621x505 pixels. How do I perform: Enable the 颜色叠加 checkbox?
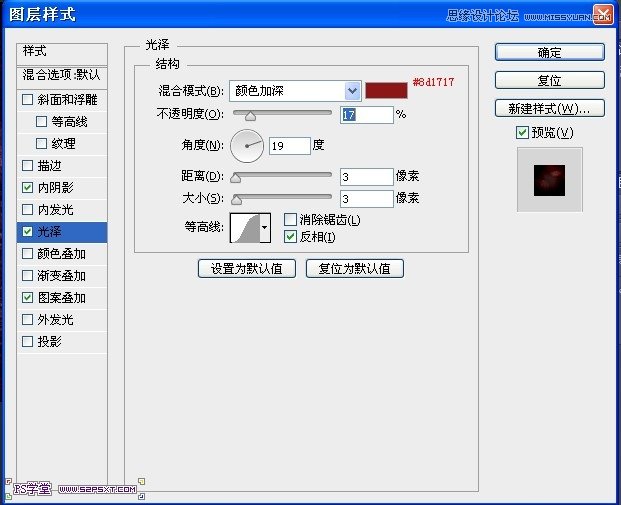pyautogui.click(x=27, y=253)
